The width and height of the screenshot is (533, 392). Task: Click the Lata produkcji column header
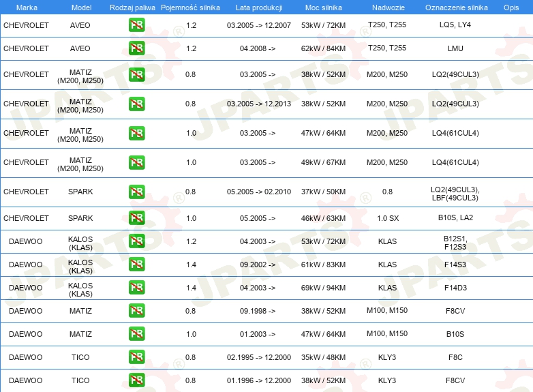pyautogui.click(x=258, y=7)
